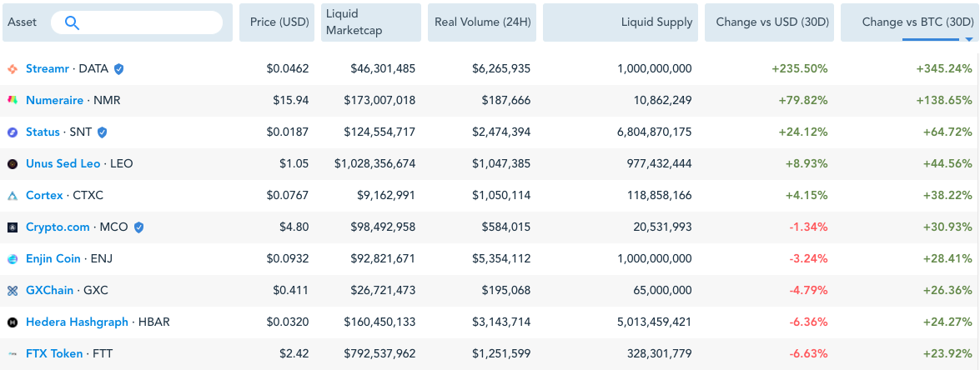Sort by Liquid Supply column header
Screen dimensions: 980x370
[x=620, y=22]
